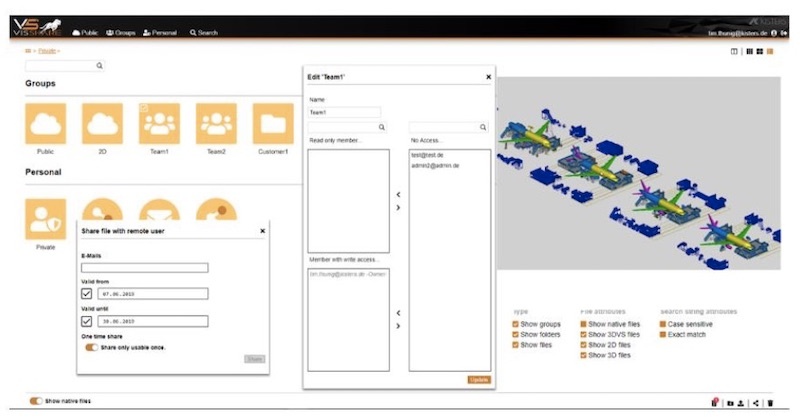This screenshot has width=800, height=420.
Task: Open the Private personal folder
Action: 45,218
